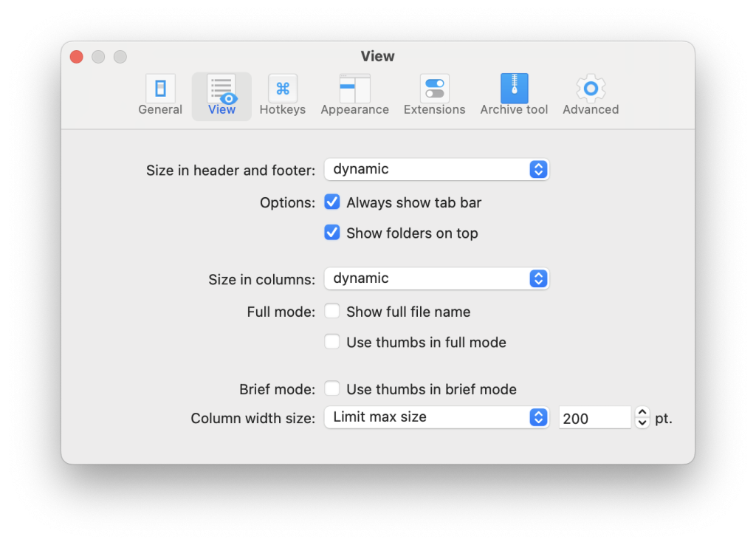The image size is (756, 545).
Task: Open Extensions toggle-switch icon
Action: [x=434, y=89]
